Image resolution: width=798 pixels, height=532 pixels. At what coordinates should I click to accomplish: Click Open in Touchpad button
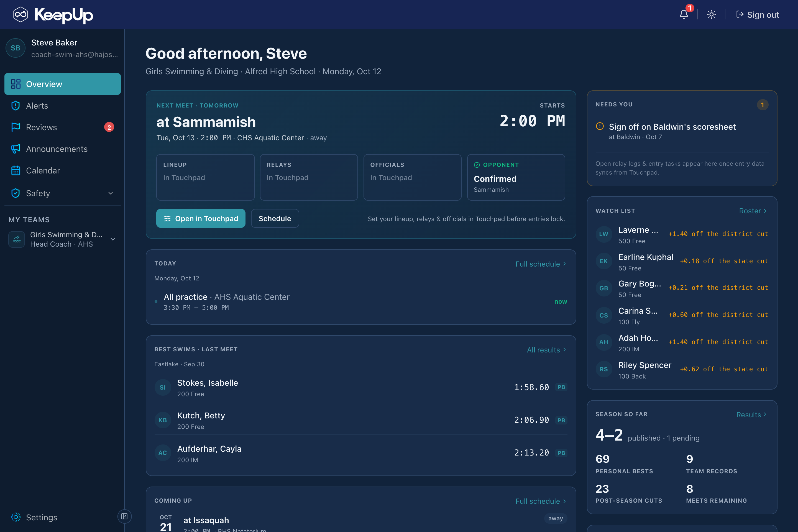pos(201,219)
